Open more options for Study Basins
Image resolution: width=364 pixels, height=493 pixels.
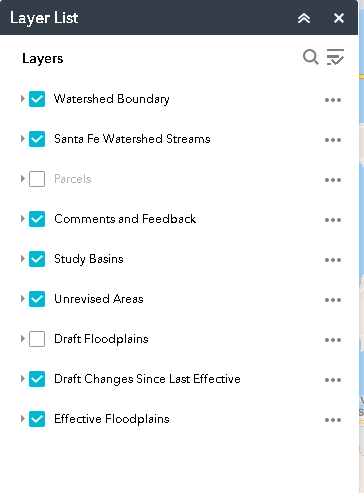[x=333, y=260]
